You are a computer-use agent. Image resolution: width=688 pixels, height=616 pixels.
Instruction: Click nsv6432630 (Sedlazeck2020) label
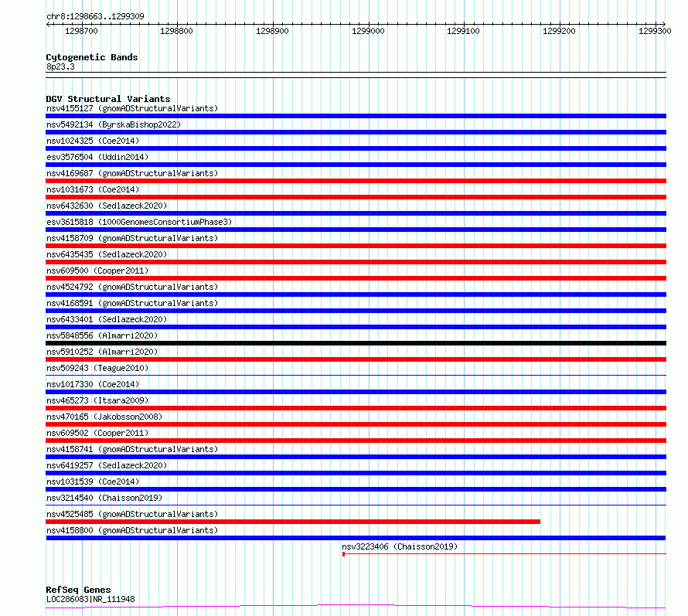point(107,206)
